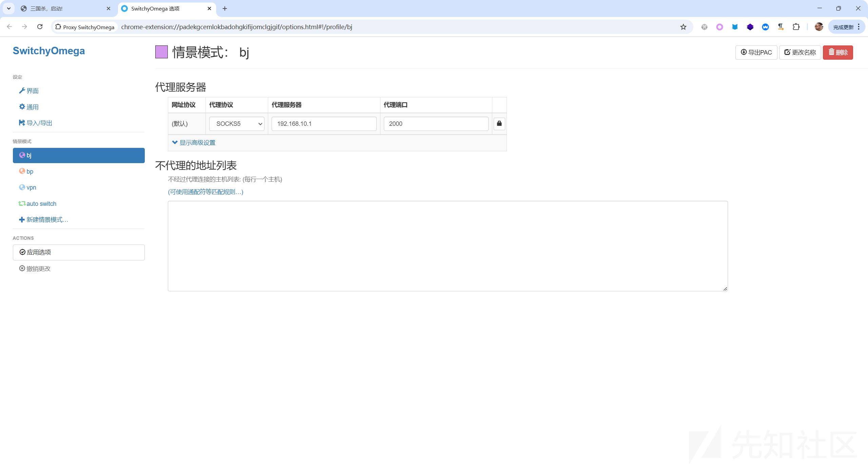Screen dimensions: 868x468
Task: Click the save icon beside 导入/导出
Action: click(22, 122)
